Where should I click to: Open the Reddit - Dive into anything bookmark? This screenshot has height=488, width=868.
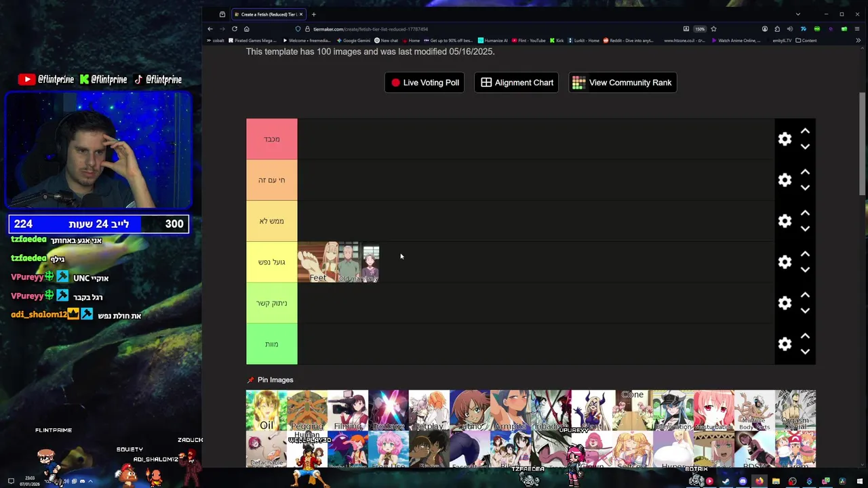(629, 41)
